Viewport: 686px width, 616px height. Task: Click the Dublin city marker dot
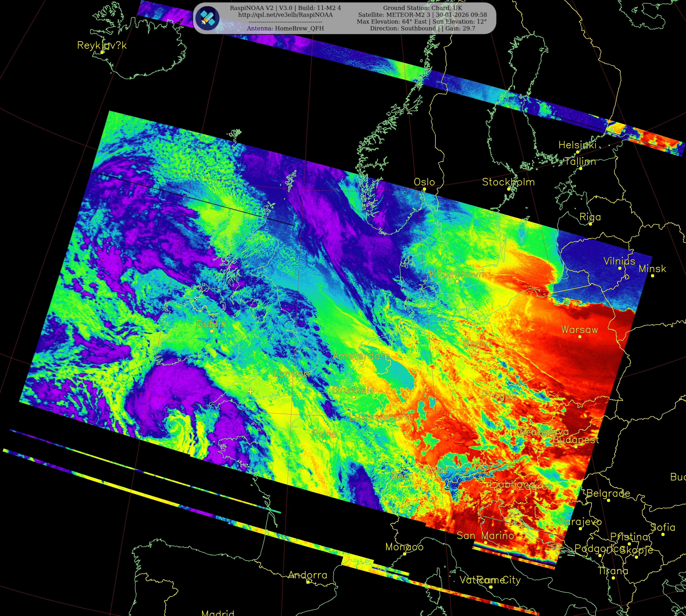pyautogui.click(x=212, y=331)
